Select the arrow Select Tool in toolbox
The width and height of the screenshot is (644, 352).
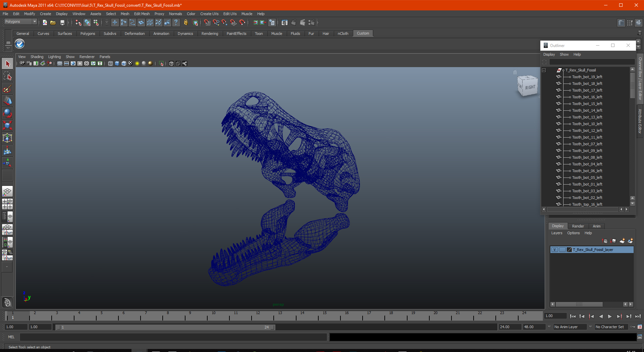[x=7, y=64]
